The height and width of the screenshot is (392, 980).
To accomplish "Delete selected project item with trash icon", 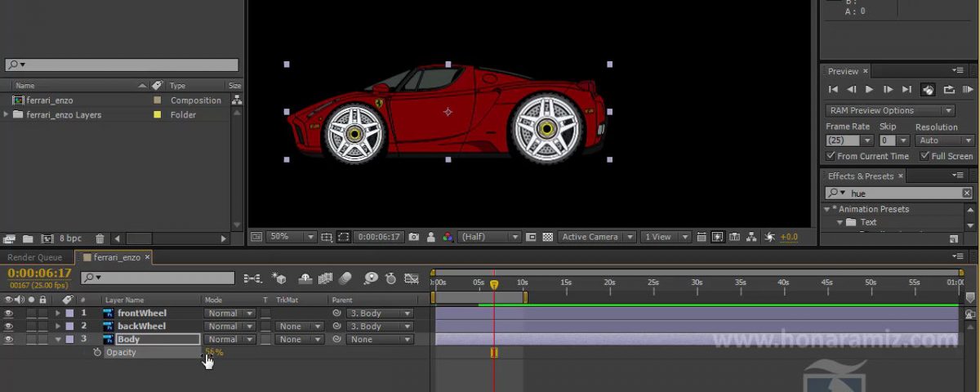I will (x=100, y=238).
